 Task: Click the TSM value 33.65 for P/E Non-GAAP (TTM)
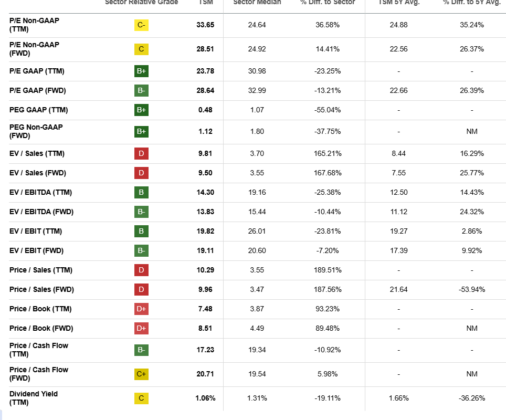click(205, 25)
